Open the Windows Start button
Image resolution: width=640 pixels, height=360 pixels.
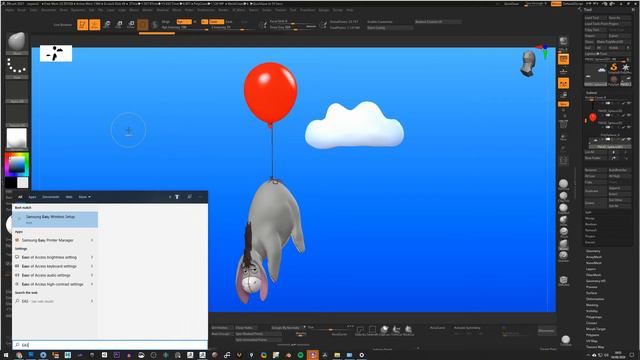click(6, 355)
